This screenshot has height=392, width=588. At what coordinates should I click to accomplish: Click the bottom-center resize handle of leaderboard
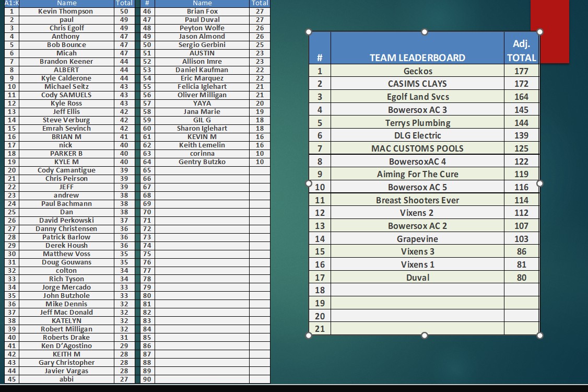(424, 335)
